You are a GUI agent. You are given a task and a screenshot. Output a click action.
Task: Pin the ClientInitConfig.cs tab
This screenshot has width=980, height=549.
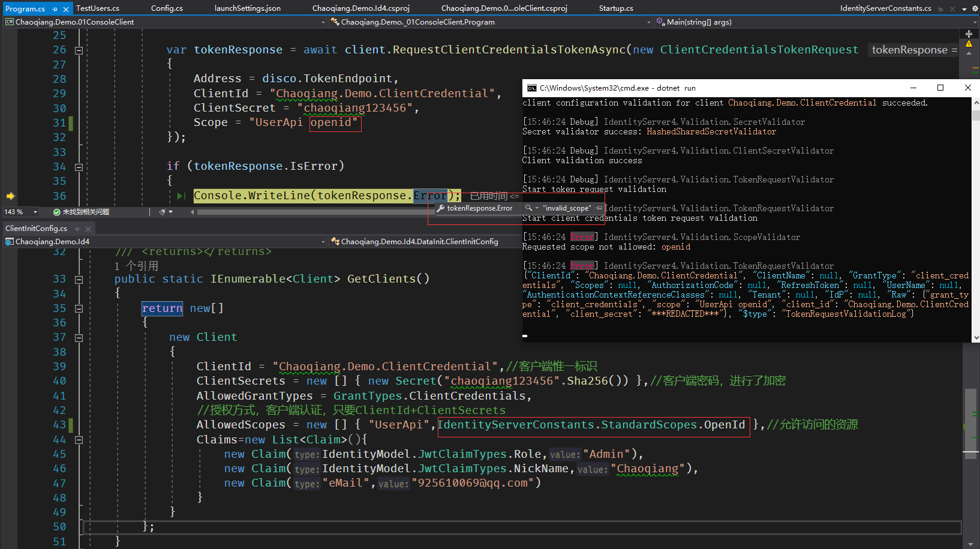click(77, 229)
